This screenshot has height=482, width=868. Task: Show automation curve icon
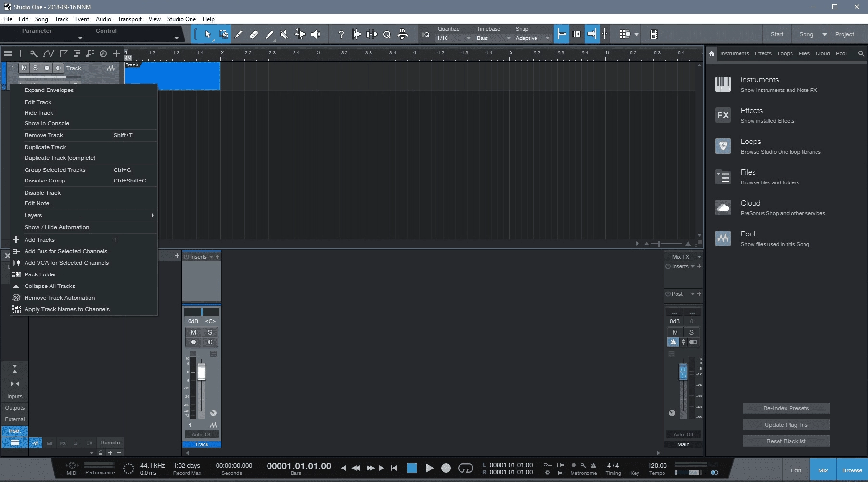click(48, 53)
